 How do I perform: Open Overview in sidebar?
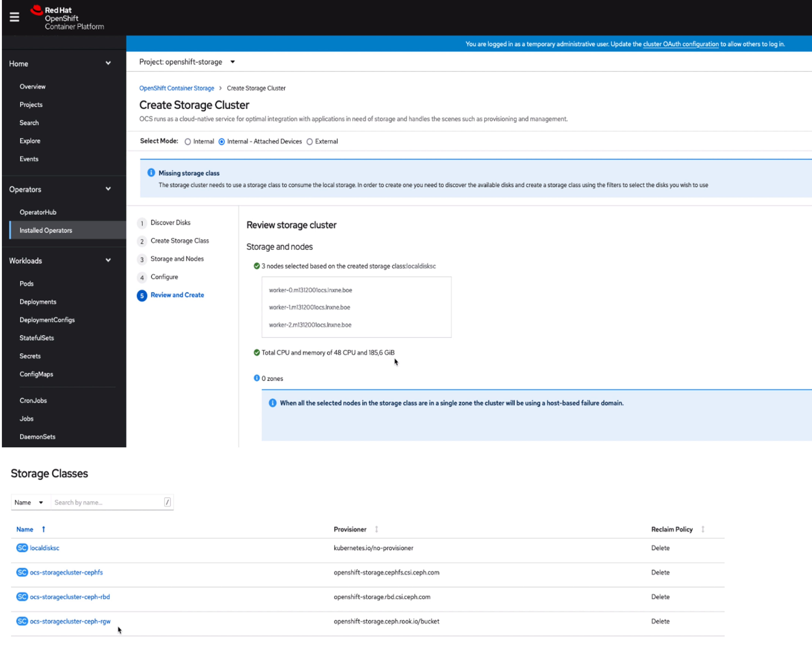32,86
